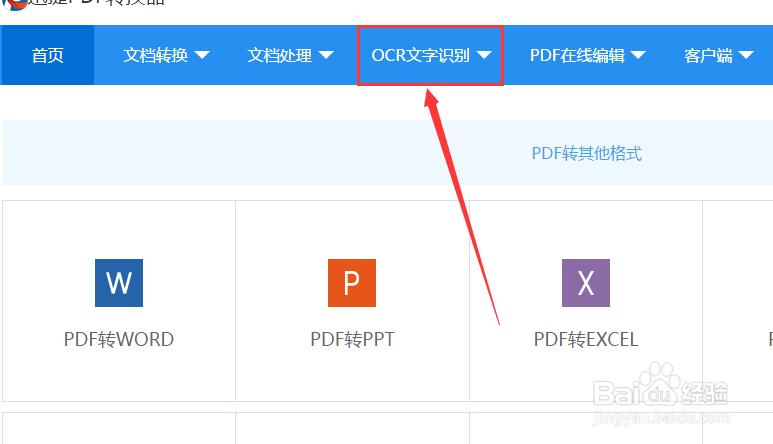This screenshot has height=444, width=773.
Task: Expand the 客户端 dropdown arrow
Action: (746, 55)
